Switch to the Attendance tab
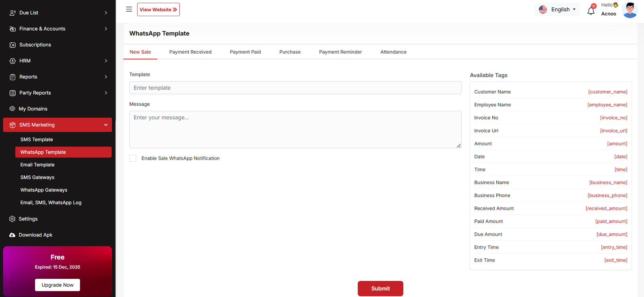This screenshot has height=297, width=644. click(393, 52)
